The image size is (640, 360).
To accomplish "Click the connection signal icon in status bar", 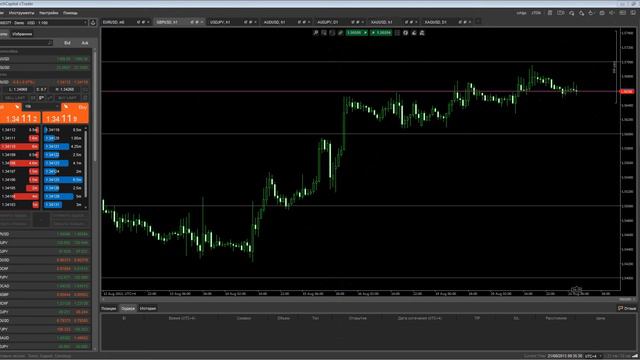I will pos(635,356).
